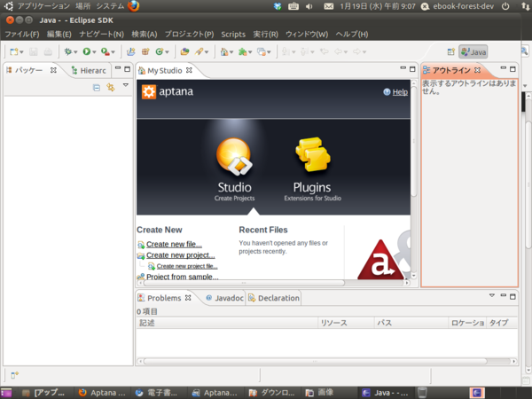532x399 pixels.
Task: Click Collapse All in Package Explorer
Action: 97,88
